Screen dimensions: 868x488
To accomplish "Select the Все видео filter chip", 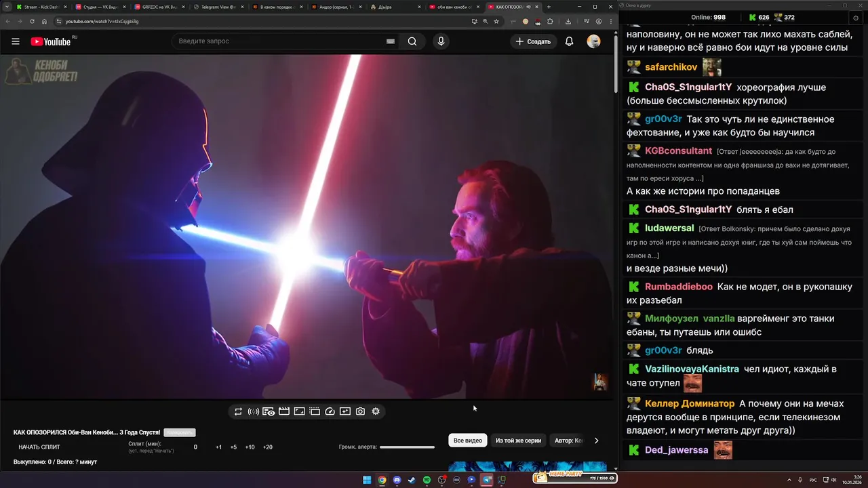I will click(468, 441).
